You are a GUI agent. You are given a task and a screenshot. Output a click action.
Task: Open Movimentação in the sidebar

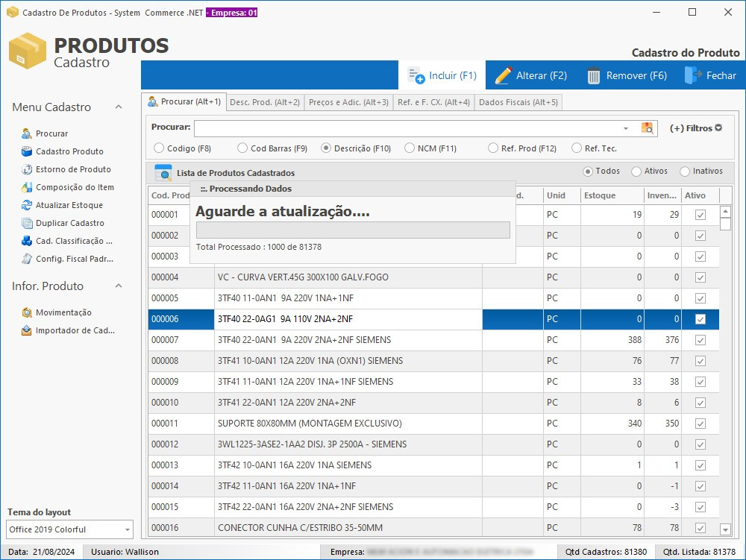pos(63,312)
